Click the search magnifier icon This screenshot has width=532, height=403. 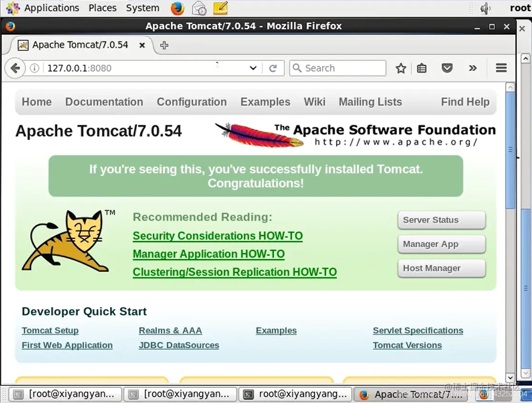pos(297,68)
